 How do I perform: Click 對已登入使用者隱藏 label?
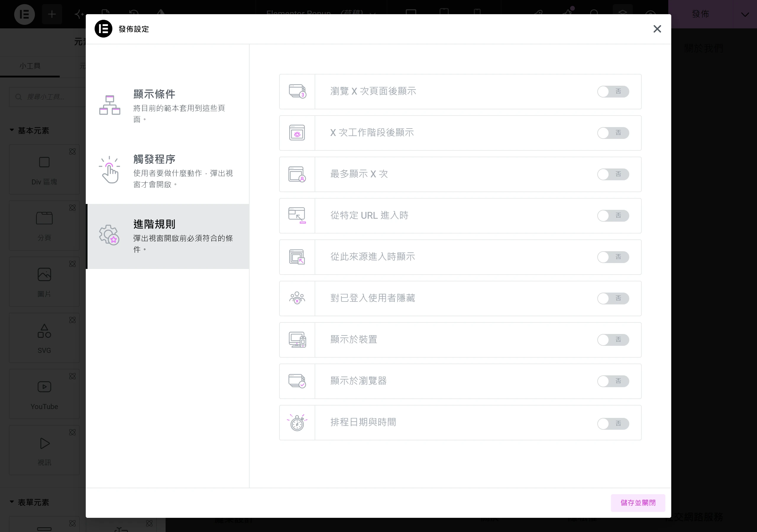(x=373, y=298)
